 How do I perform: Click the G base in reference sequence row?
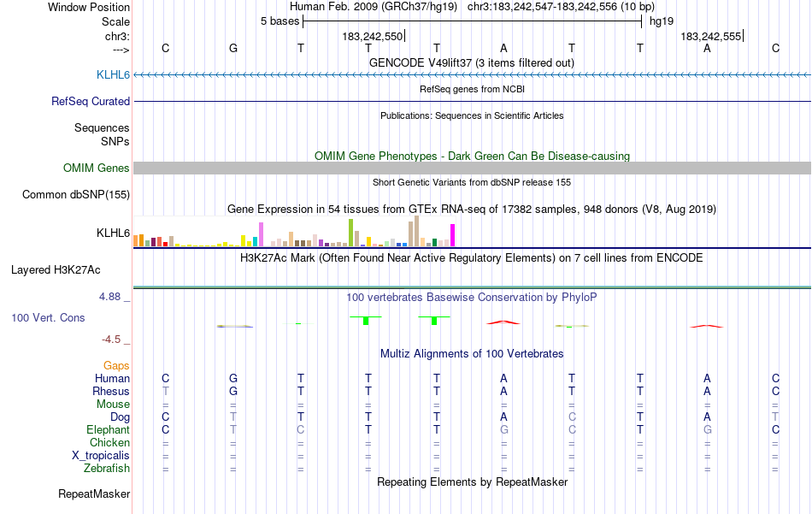233,48
